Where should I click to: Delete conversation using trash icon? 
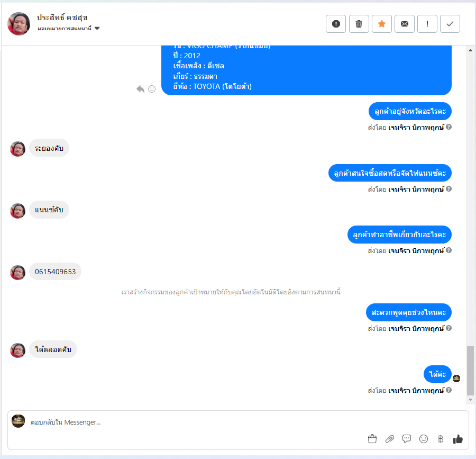[x=359, y=24]
